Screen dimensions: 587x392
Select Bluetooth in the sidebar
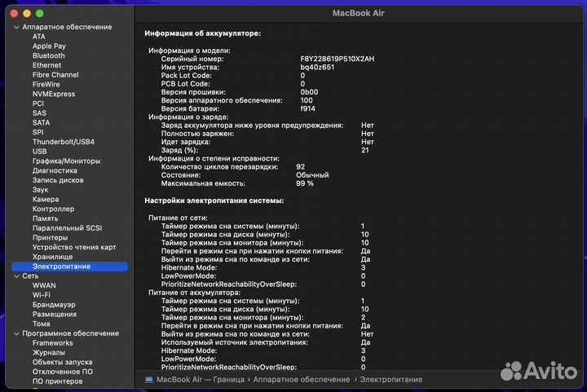(48, 55)
